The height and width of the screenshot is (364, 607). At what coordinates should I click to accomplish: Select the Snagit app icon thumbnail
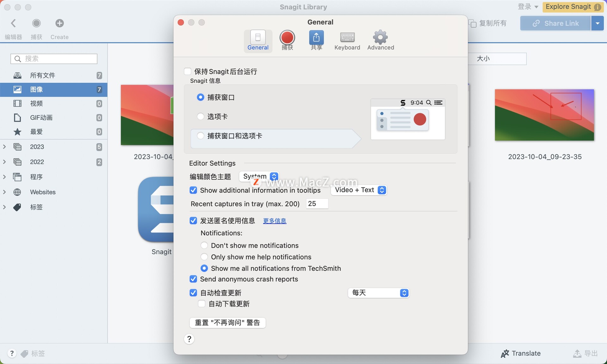(156, 210)
